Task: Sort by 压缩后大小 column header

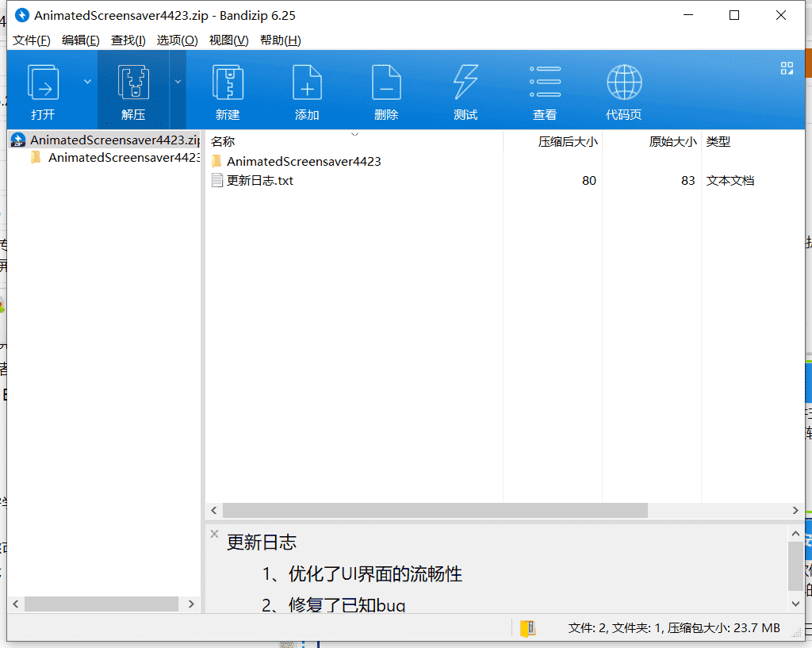Action: (x=568, y=141)
